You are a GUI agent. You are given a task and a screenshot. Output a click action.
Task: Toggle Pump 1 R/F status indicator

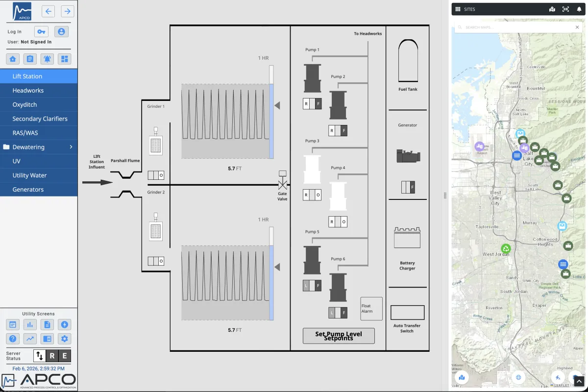tap(312, 104)
